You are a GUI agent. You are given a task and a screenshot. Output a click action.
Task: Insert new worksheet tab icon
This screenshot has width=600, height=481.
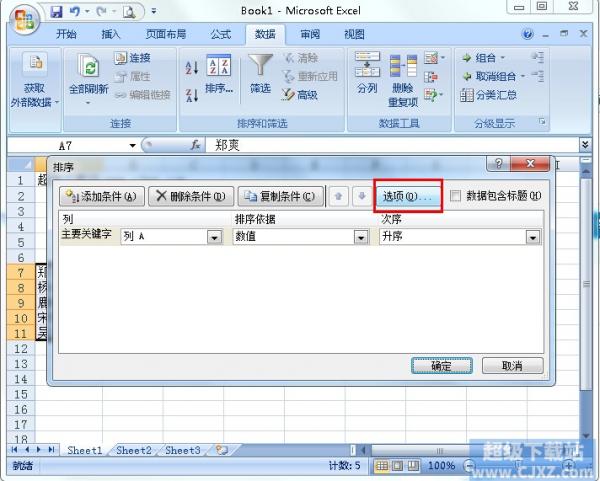(222, 450)
